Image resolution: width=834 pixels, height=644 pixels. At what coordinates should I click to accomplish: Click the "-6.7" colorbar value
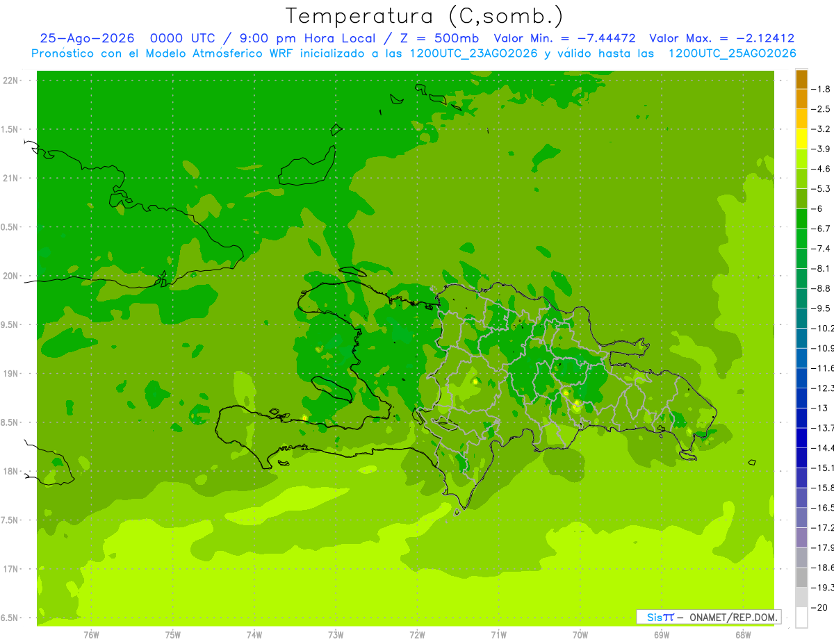[821, 229]
